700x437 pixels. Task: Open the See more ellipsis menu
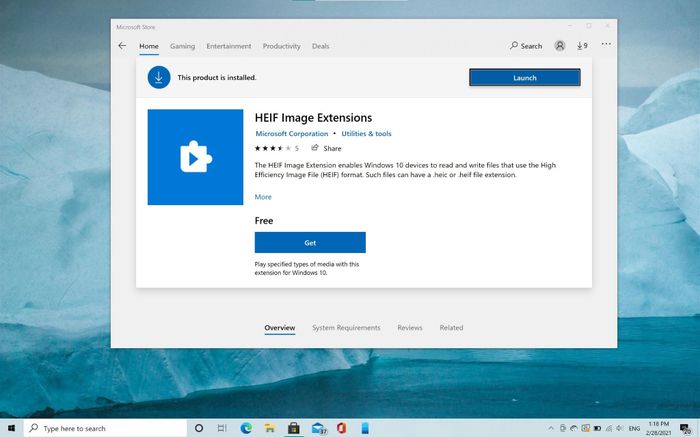pos(606,44)
